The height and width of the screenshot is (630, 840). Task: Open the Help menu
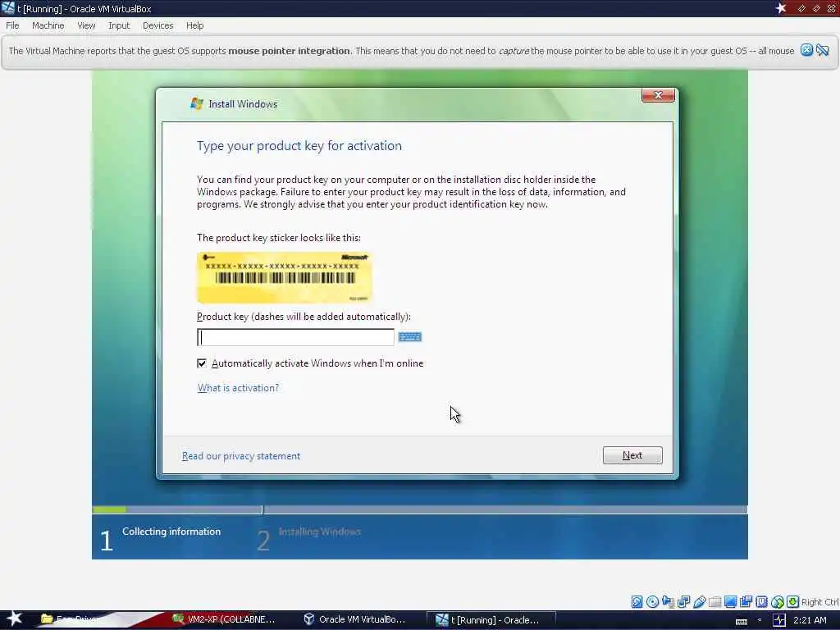(194, 25)
